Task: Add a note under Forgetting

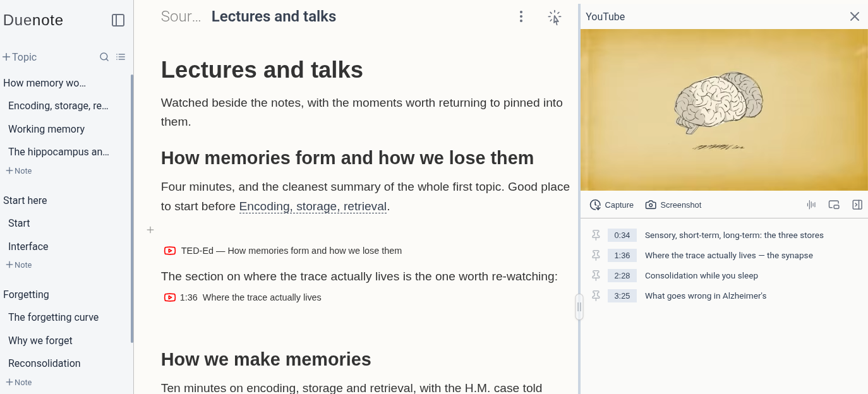Action: pyautogui.click(x=19, y=382)
